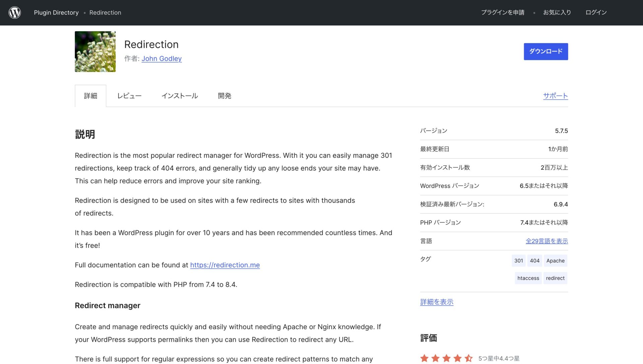Expand details via 詳細を表示
Image resolution: width=643 pixels, height=364 pixels.
point(437,302)
